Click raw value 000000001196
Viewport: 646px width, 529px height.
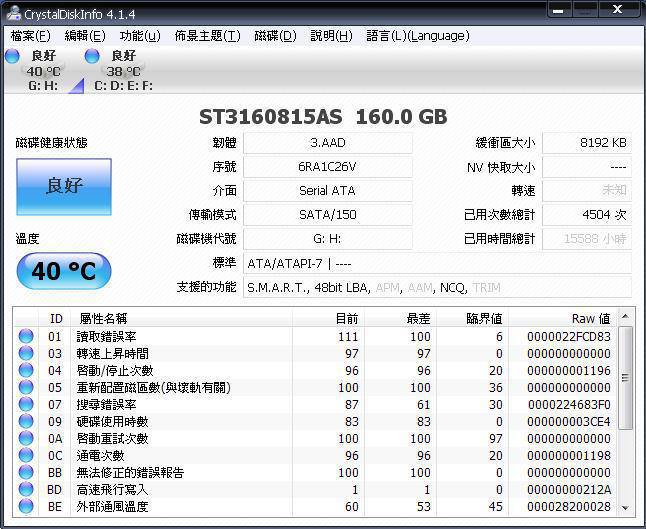point(569,370)
